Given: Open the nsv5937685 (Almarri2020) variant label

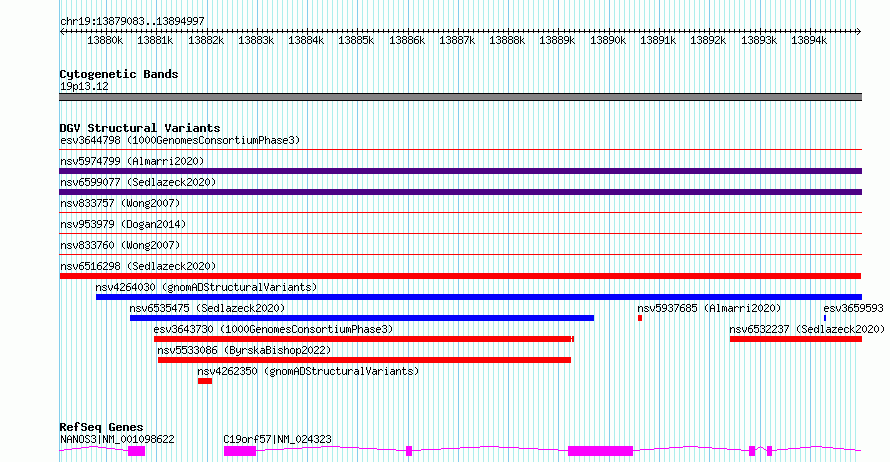Looking at the screenshot, I should 709,308.
